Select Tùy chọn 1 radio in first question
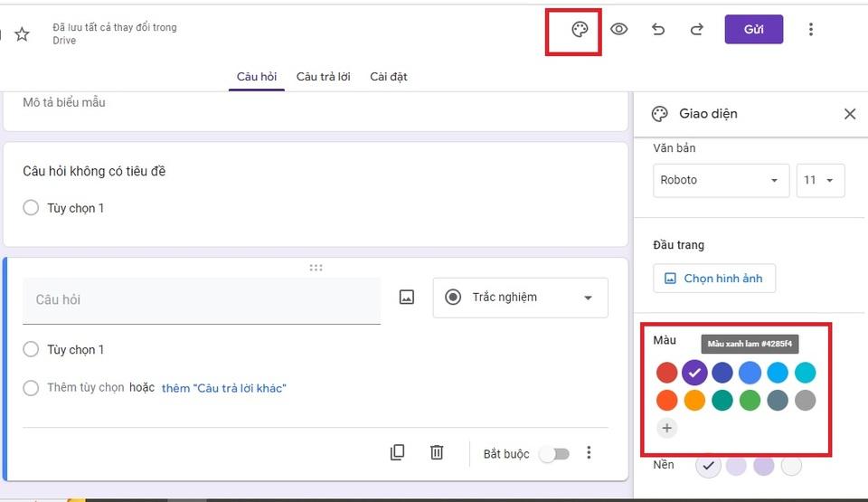 coord(31,208)
